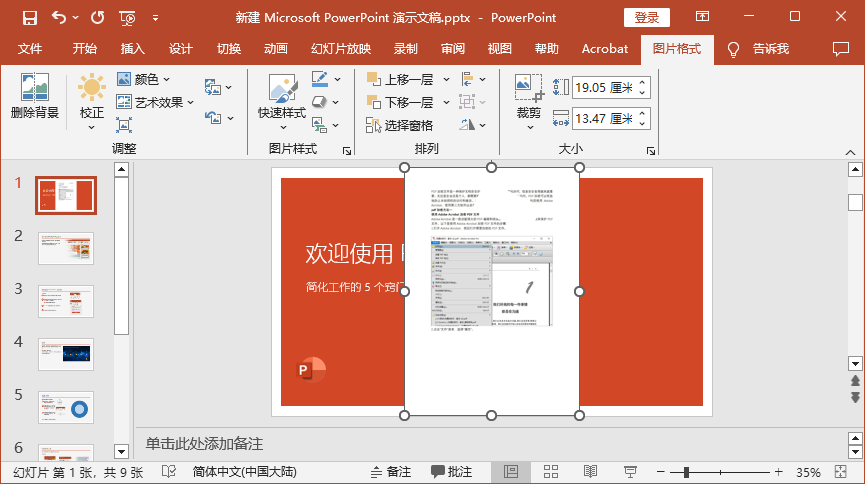Open Ribbon Display Options icon
This screenshot has height=484, width=865.
point(702,17)
